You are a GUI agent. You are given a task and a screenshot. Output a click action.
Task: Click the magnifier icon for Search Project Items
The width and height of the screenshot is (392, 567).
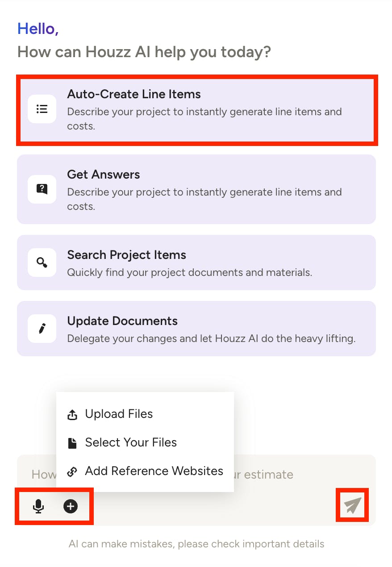(42, 263)
